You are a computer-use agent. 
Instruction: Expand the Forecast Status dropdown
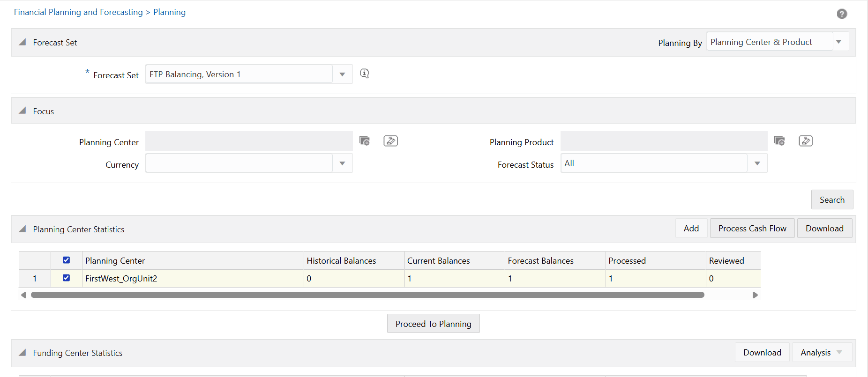point(757,163)
